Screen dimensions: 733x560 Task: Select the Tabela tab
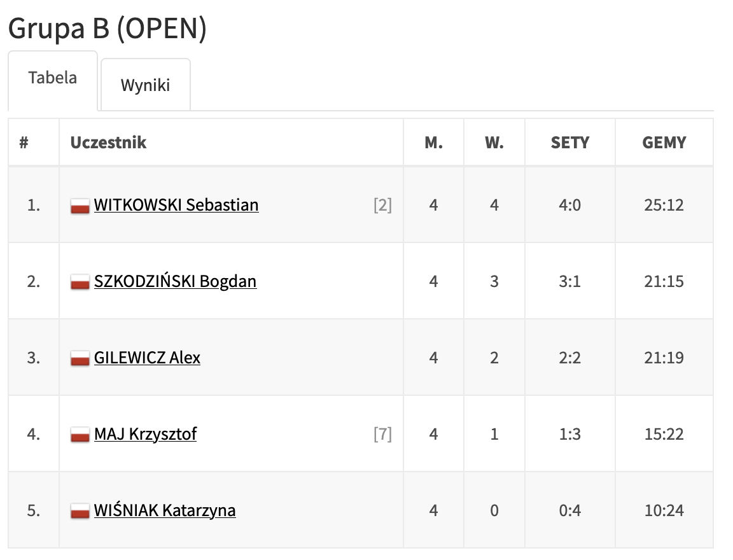[52, 78]
